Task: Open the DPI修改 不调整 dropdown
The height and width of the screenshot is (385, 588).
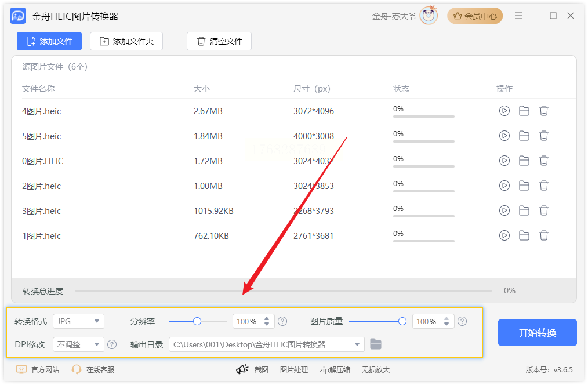Action: point(78,344)
